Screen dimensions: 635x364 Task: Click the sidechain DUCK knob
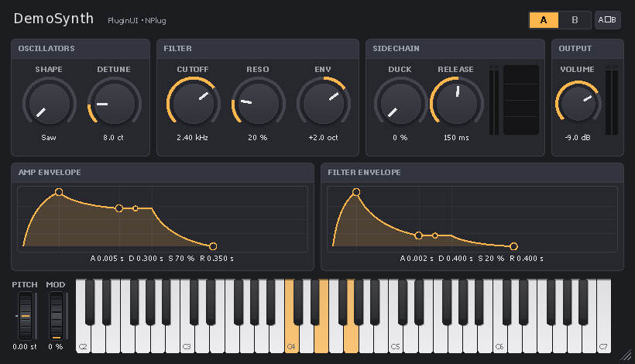[x=400, y=103]
